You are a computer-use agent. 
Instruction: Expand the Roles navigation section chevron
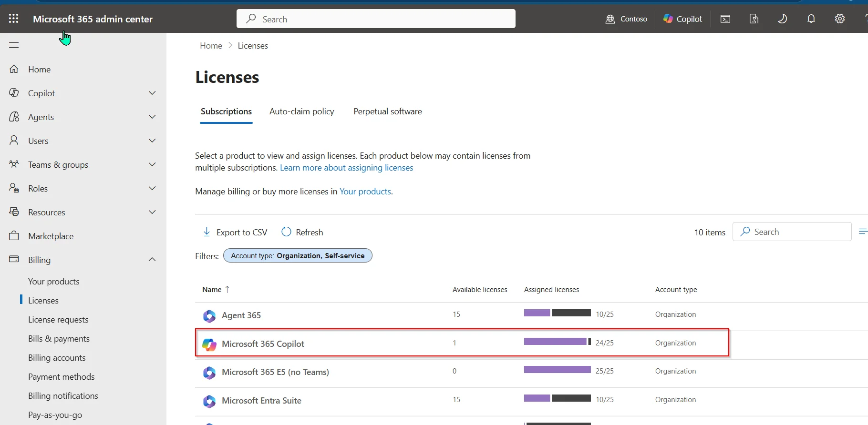(152, 188)
